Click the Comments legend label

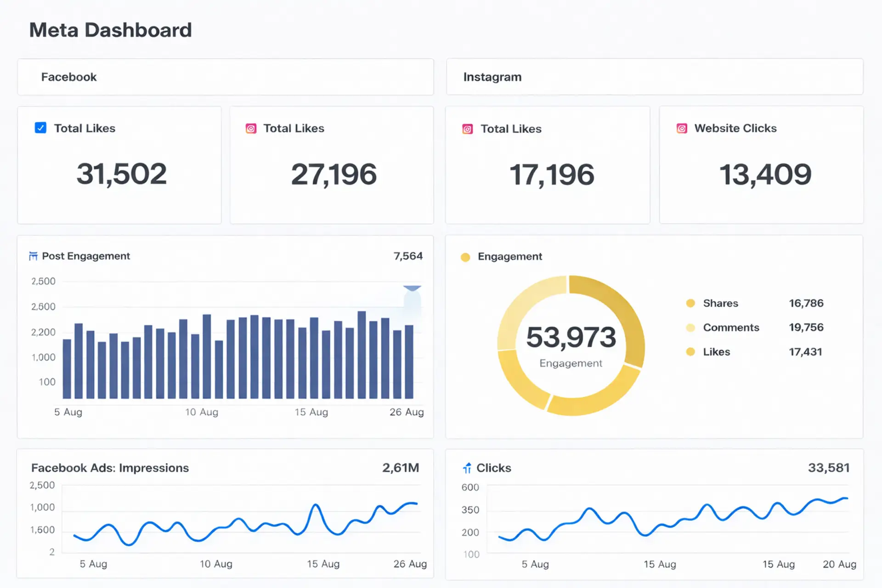pyautogui.click(x=731, y=328)
